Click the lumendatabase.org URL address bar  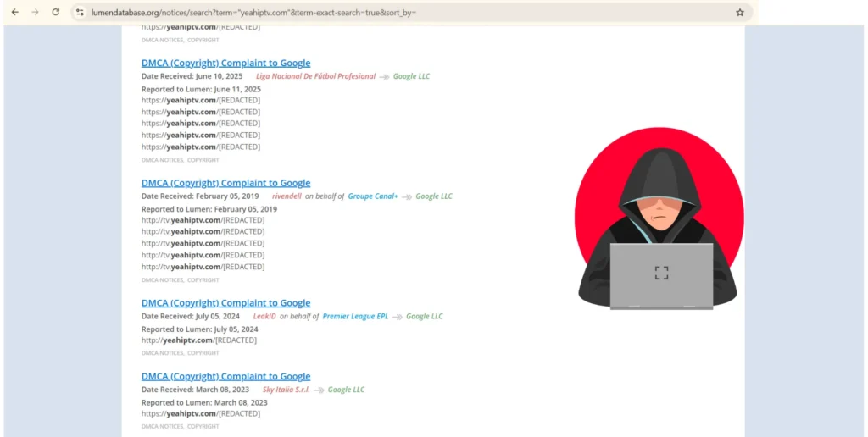tap(339, 13)
